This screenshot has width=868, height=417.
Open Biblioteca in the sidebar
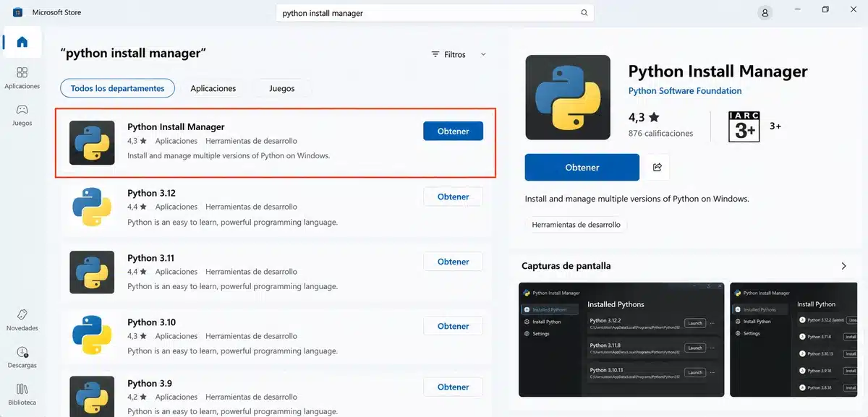(x=22, y=394)
